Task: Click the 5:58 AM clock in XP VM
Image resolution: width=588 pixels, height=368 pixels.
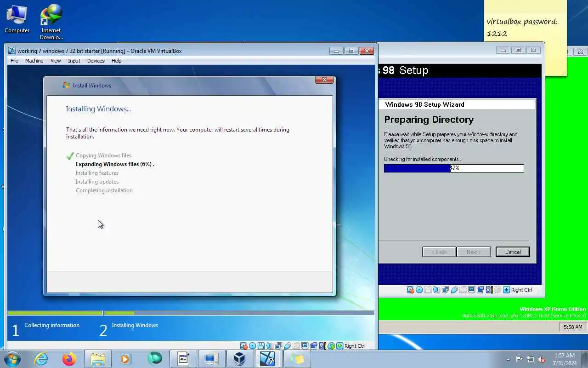Action: (x=572, y=327)
